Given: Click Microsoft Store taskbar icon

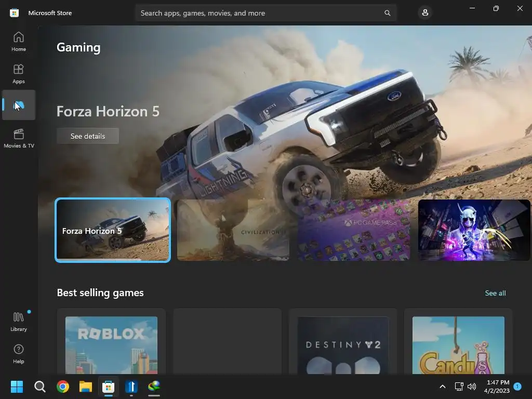Looking at the screenshot, I should point(108,387).
